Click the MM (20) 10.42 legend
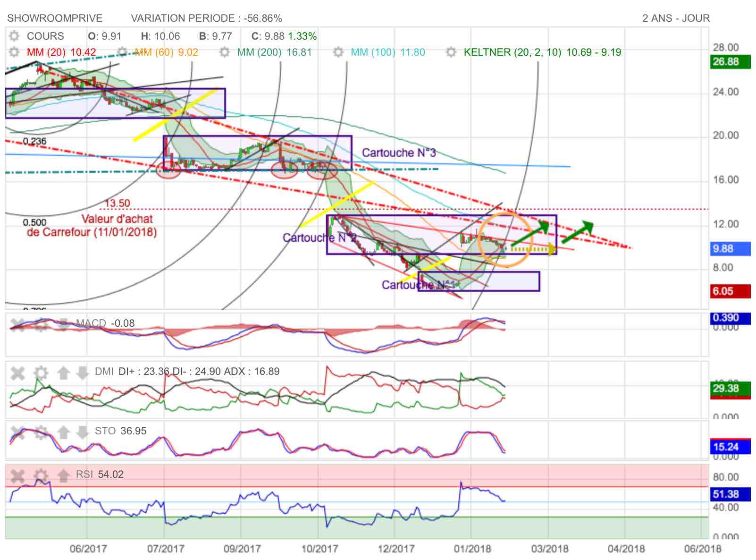756x560 pixels. click(61, 52)
